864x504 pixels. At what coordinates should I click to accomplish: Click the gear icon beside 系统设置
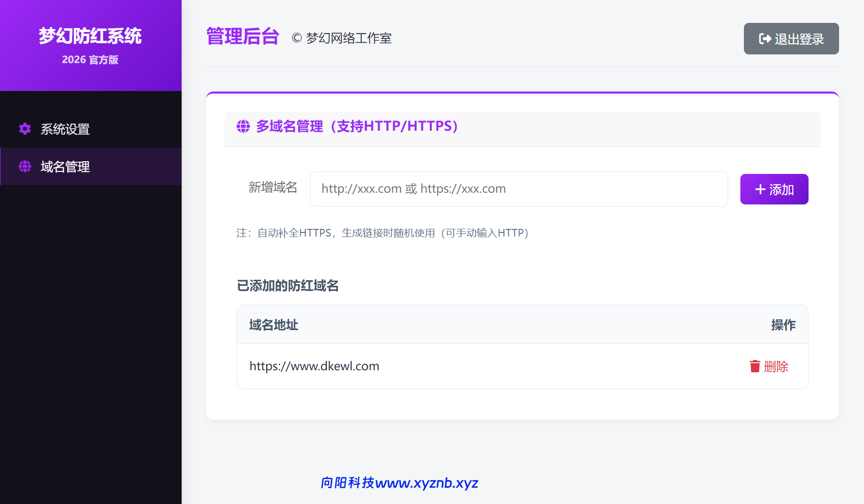pos(24,129)
